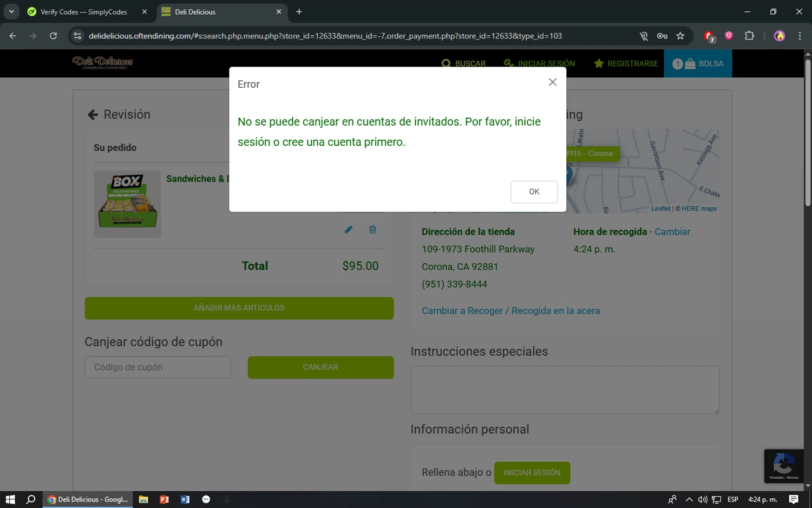Edit the order item with pencil icon

click(x=349, y=230)
